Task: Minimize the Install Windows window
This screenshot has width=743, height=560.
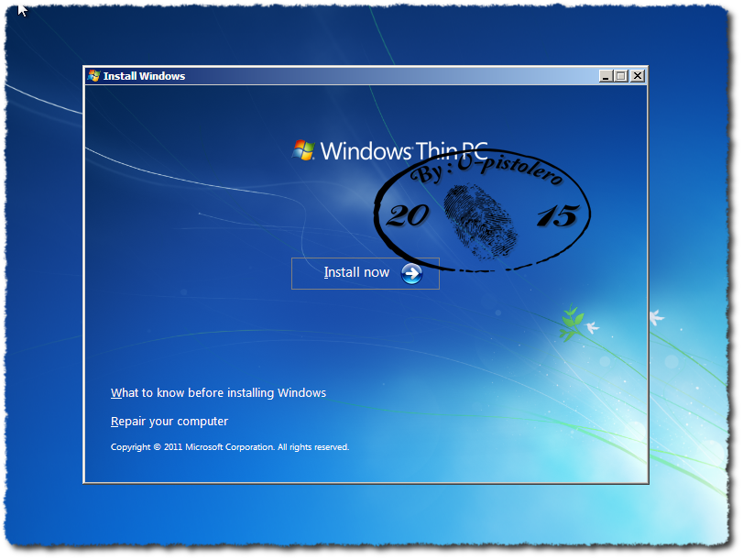Action: [606, 76]
